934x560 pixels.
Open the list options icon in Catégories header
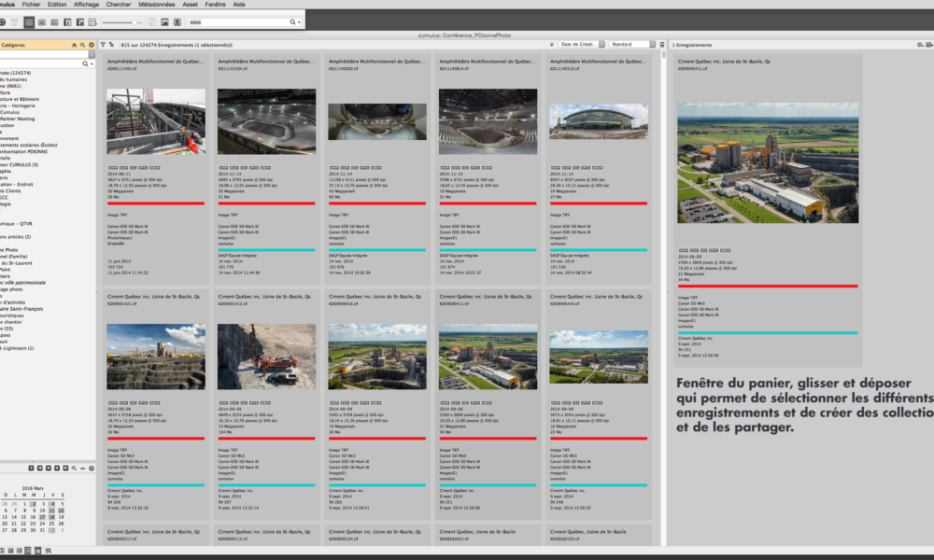point(83,45)
